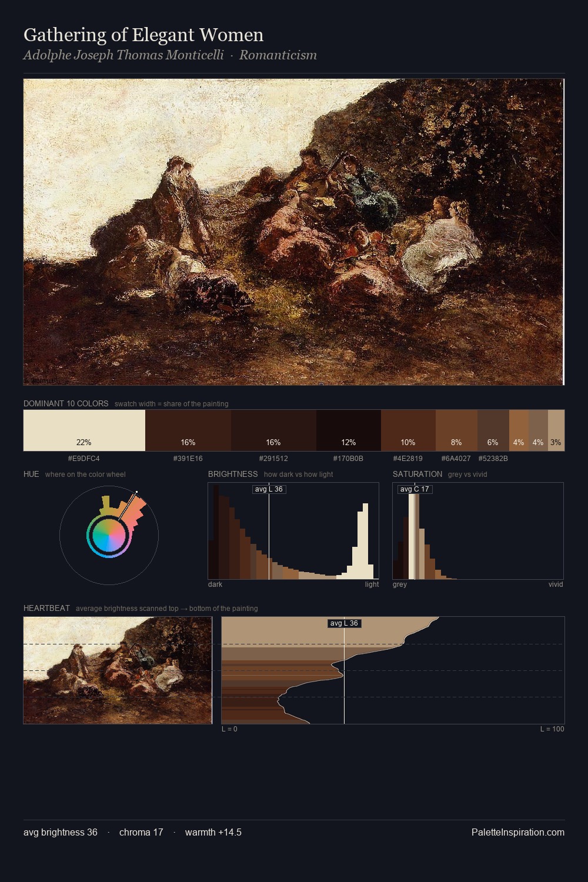Click the hex code #E9DFC4
The image size is (588, 882).
point(84,459)
